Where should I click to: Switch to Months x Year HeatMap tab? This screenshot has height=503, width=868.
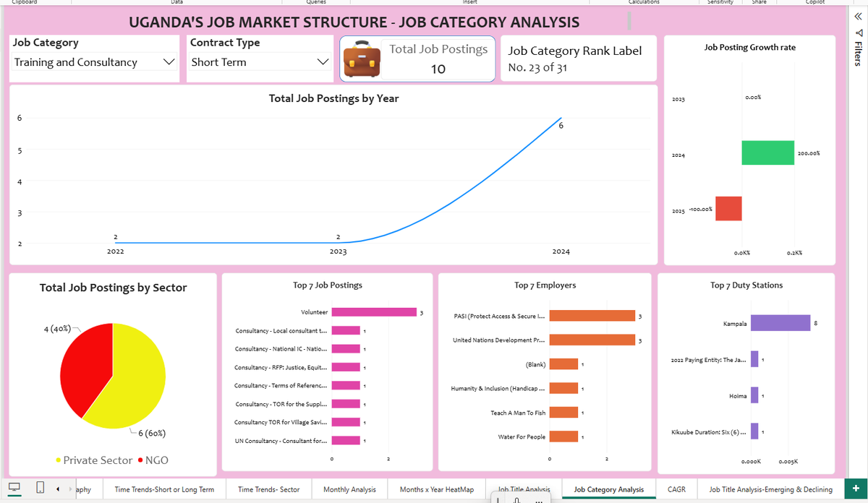pos(437,489)
